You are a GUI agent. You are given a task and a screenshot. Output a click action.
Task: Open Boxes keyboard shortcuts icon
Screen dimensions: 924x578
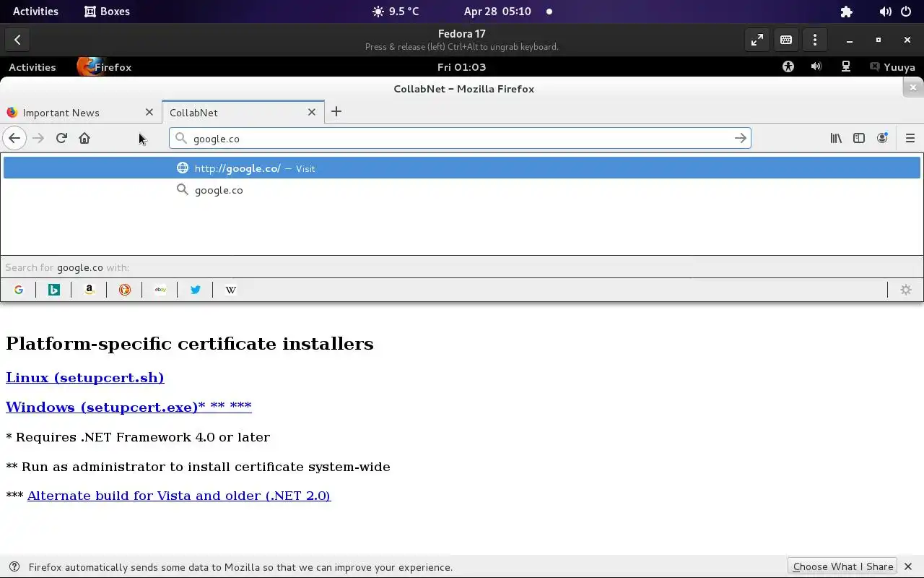[x=786, y=40]
